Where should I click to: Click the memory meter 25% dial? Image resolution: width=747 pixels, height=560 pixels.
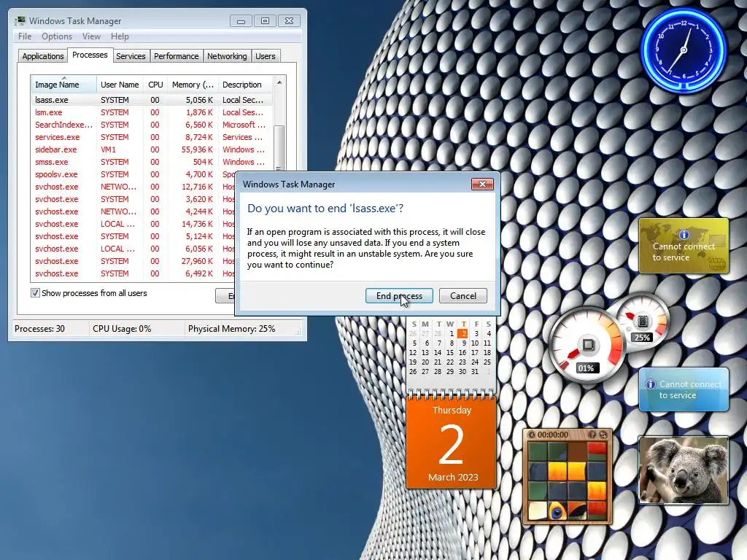click(x=642, y=322)
